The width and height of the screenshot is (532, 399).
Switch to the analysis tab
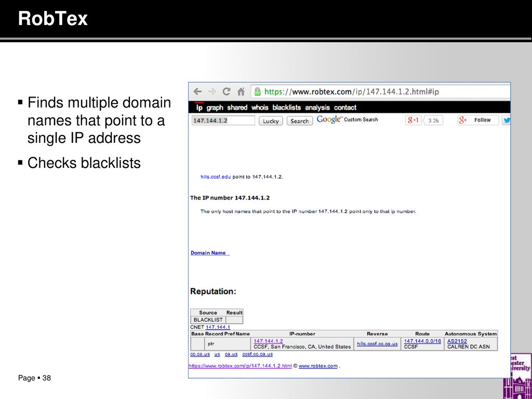tap(317, 108)
